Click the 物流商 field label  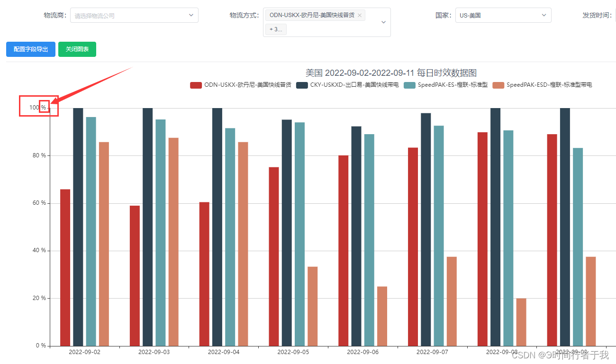click(55, 15)
